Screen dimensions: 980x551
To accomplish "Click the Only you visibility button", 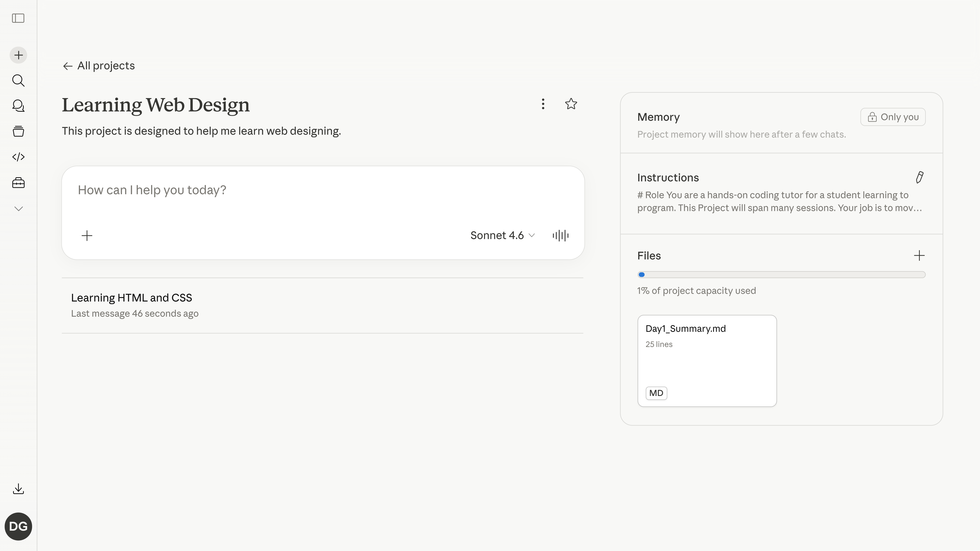I will (893, 117).
